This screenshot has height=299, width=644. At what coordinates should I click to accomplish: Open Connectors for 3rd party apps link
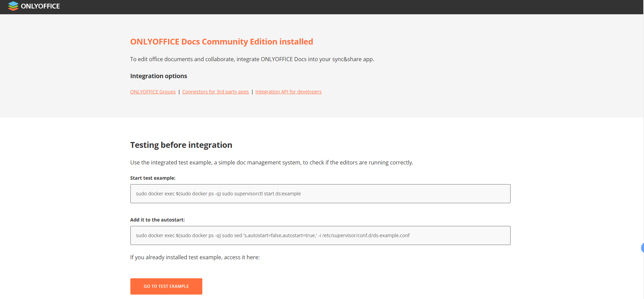(216, 92)
